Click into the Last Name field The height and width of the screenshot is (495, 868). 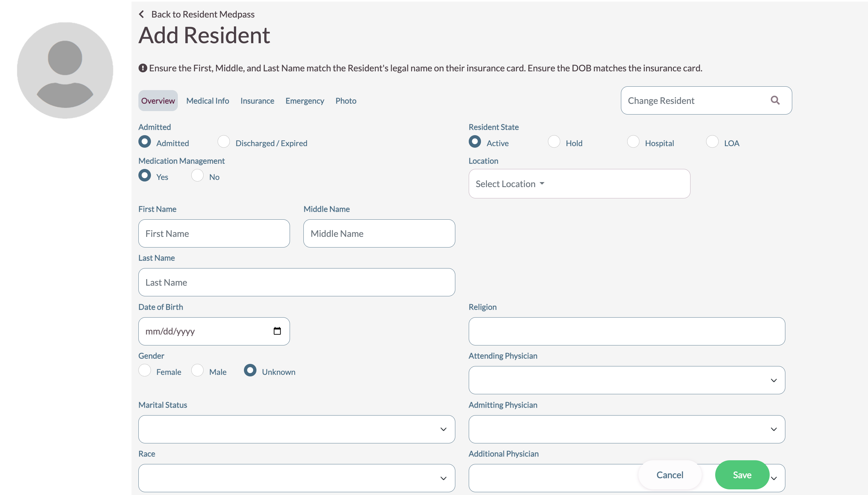[x=296, y=283]
